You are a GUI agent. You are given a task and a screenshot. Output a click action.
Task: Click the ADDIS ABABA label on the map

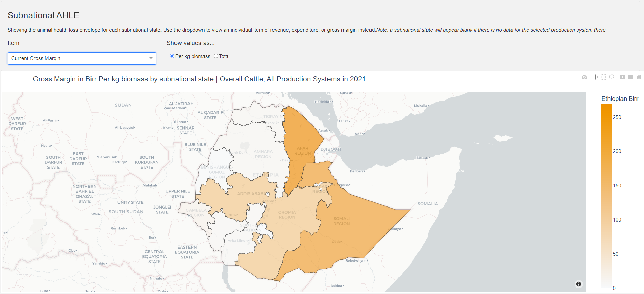click(x=251, y=193)
